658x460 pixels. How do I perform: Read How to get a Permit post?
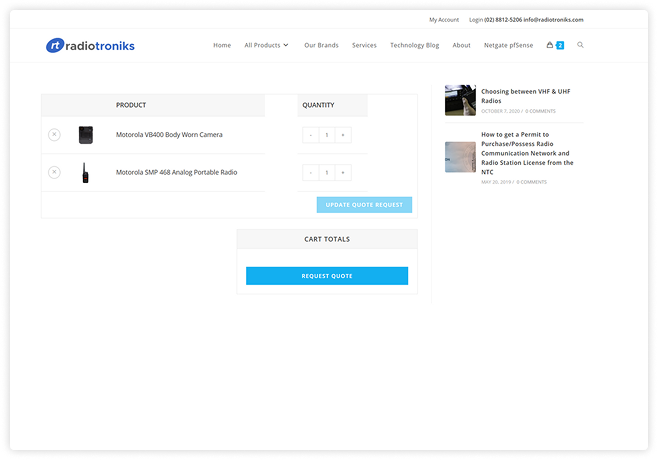pyautogui.click(x=527, y=153)
